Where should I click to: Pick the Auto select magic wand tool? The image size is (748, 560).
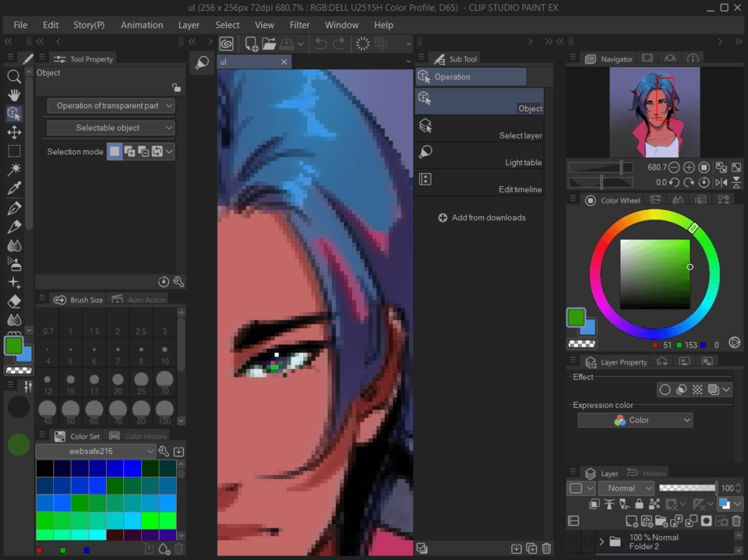pos(14,170)
